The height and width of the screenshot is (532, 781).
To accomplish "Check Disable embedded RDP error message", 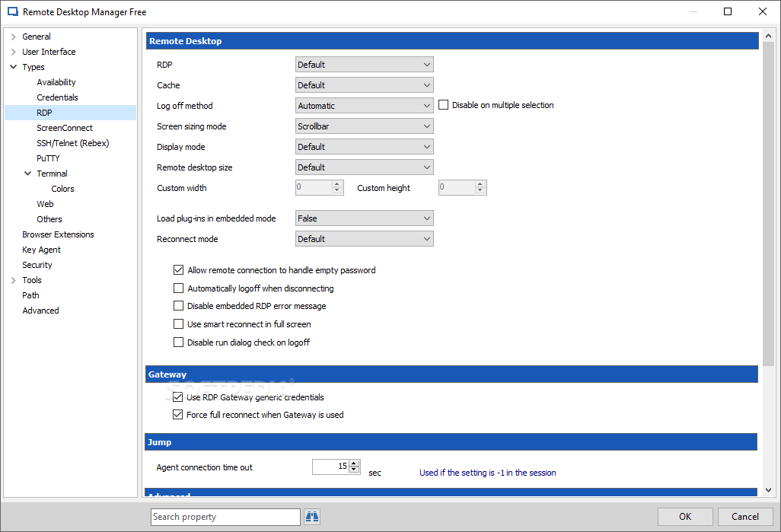I will (x=178, y=306).
